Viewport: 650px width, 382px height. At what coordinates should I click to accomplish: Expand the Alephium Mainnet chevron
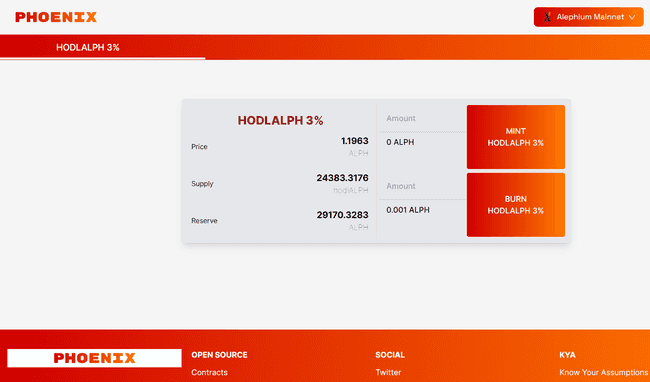coord(632,17)
